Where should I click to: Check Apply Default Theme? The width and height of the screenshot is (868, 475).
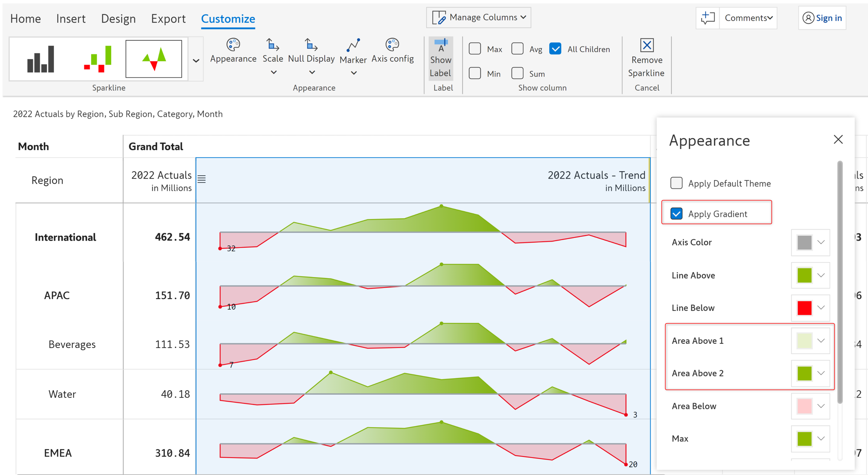pos(676,183)
